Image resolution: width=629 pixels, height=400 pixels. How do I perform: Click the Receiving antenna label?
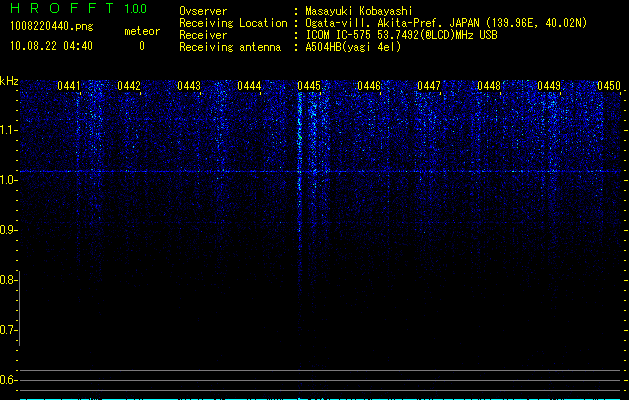(230, 47)
